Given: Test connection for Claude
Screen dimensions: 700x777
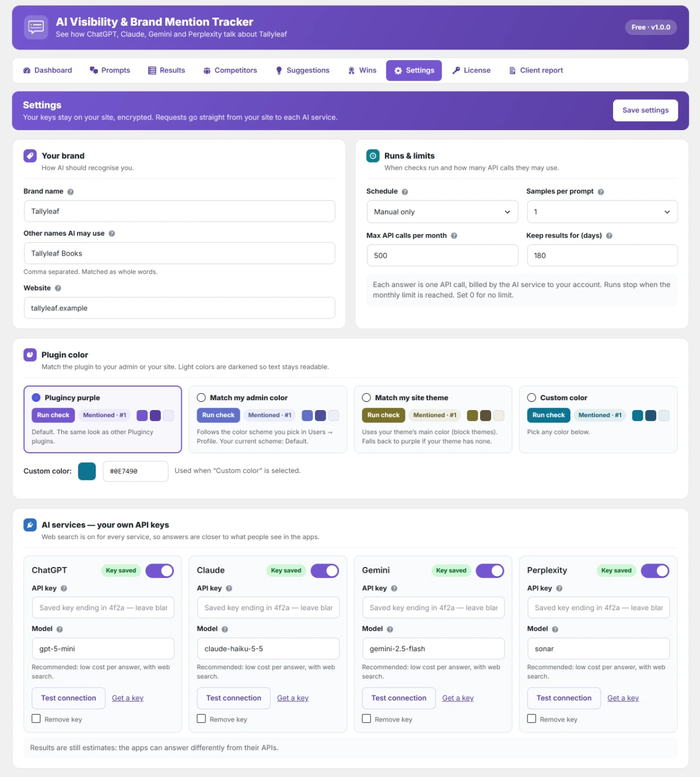Looking at the screenshot, I should pos(233,698).
